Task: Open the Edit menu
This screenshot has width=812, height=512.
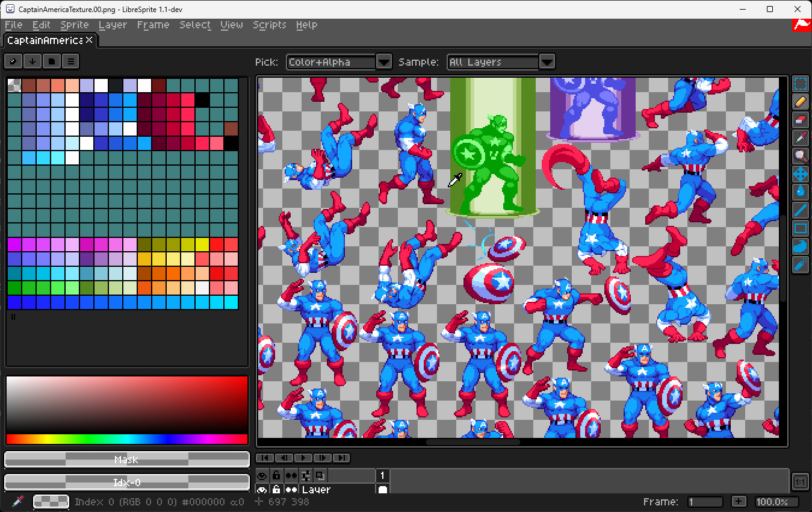Action: (x=42, y=25)
